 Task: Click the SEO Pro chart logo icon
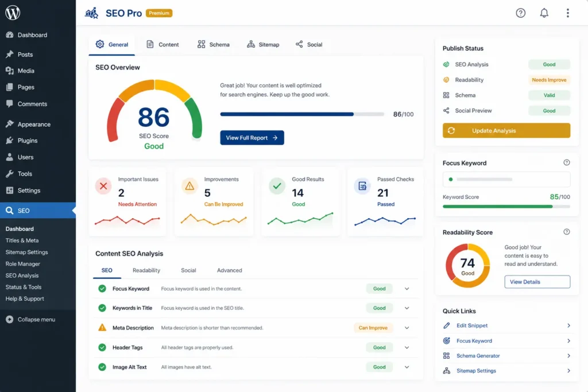coord(91,13)
